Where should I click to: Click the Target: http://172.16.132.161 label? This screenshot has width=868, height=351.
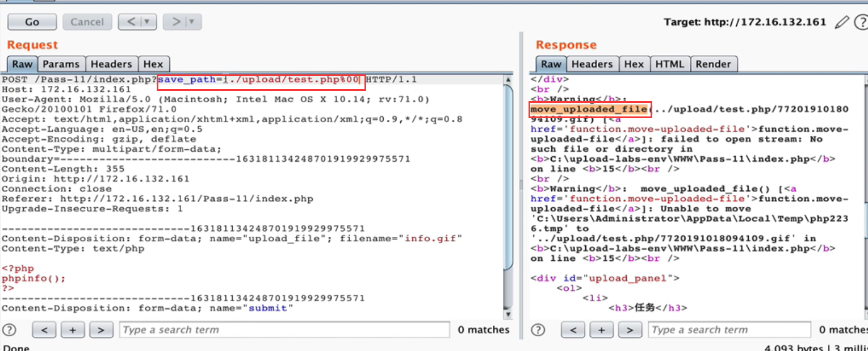pos(745,22)
